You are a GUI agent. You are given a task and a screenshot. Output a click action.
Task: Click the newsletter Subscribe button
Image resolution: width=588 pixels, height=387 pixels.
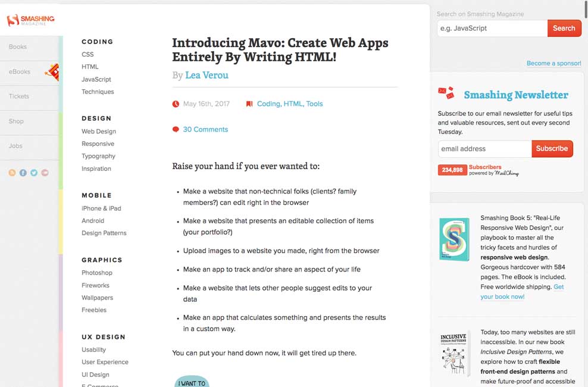(x=552, y=148)
